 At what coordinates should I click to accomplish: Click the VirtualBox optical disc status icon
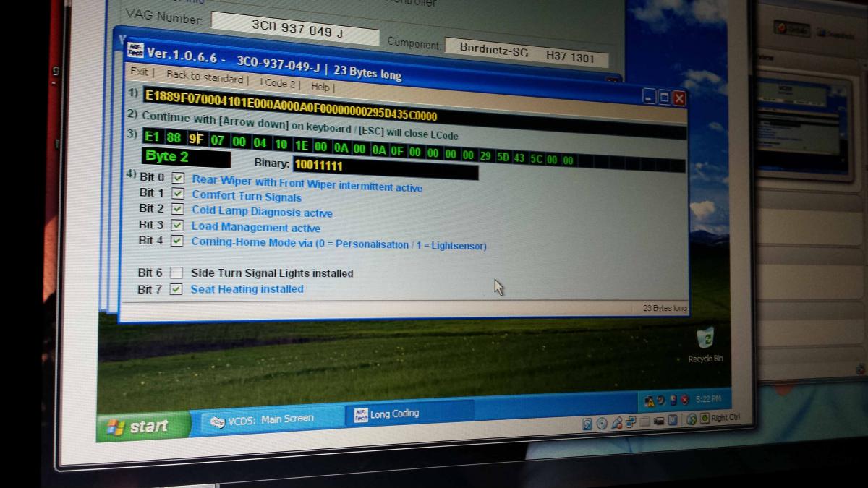pyautogui.click(x=601, y=424)
